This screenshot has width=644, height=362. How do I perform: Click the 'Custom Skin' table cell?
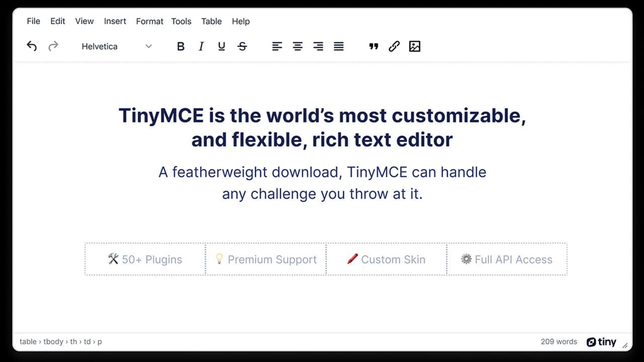point(386,259)
